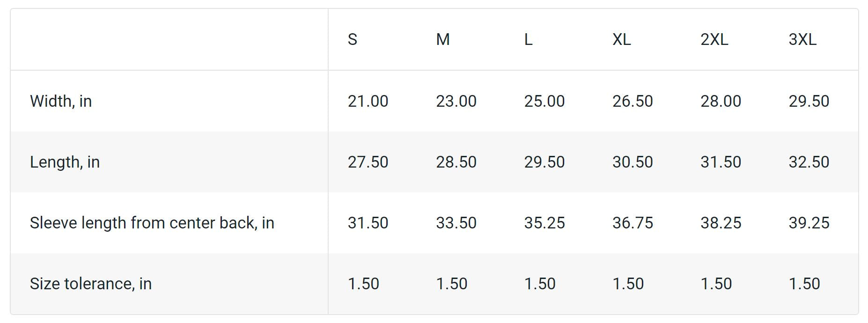Select the "Size tolerance, in" row label

90,284
